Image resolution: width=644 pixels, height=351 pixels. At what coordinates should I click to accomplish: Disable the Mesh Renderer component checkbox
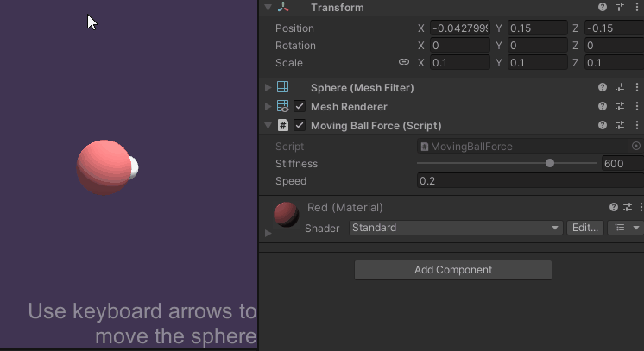(x=300, y=107)
